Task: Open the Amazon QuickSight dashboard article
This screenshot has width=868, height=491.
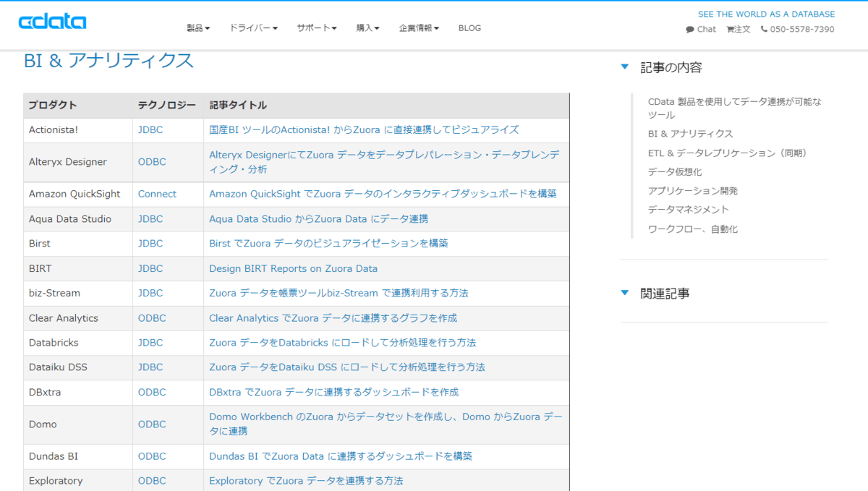Action: pos(383,194)
